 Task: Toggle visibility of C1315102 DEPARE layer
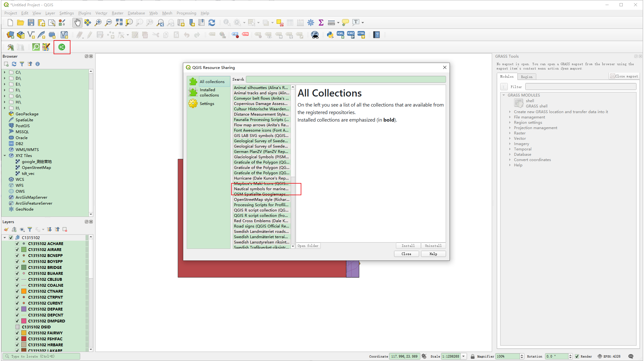[x=17, y=309]
